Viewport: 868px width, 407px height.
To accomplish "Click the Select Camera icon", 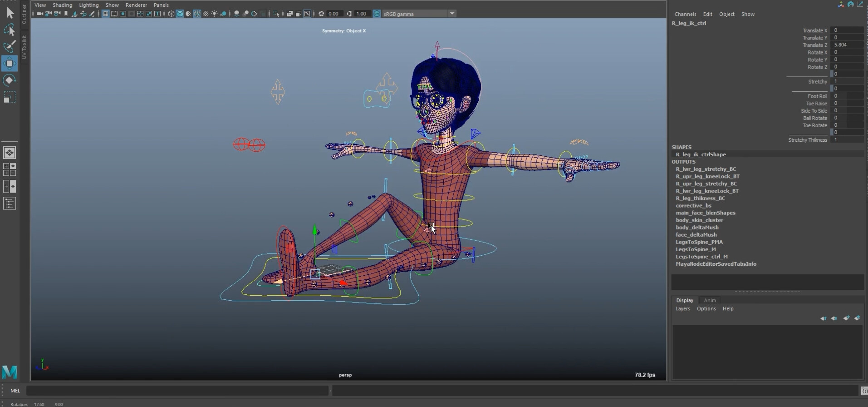I will (39, 14).
